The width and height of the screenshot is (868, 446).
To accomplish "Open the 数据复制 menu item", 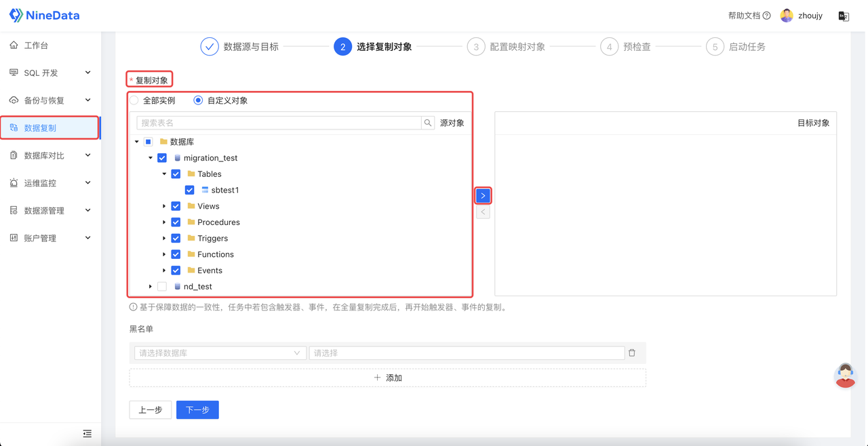I will coord(50,128).
